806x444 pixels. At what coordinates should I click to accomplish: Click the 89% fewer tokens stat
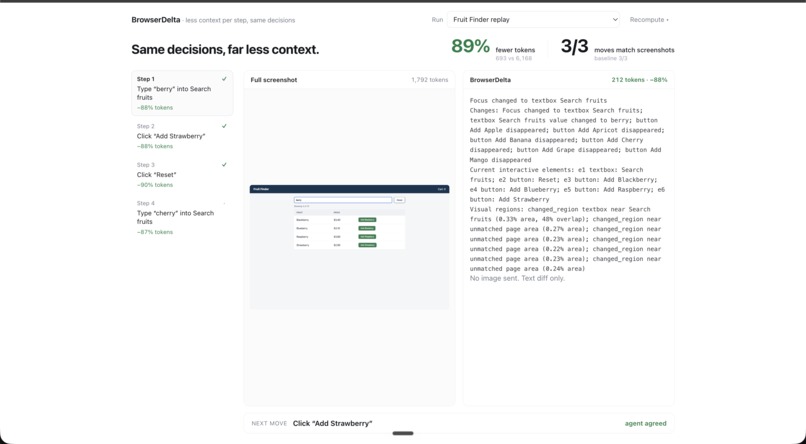coord(493,49)
